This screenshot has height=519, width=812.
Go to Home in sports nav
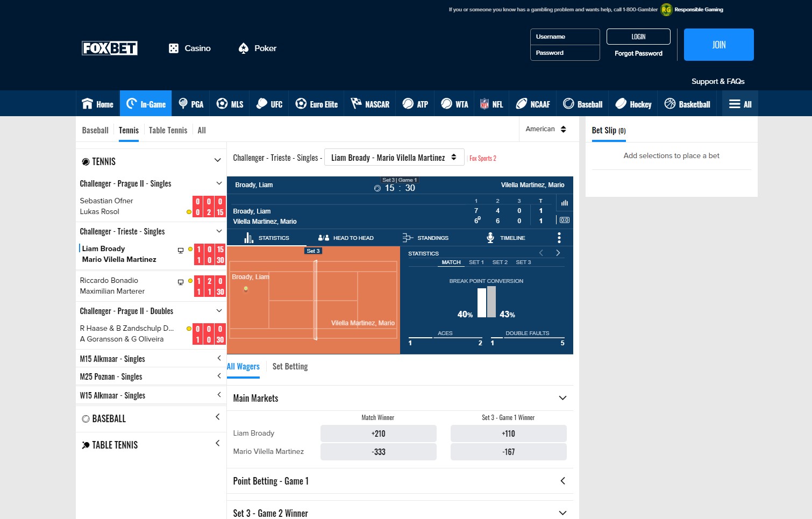click(x=97, y=104)
